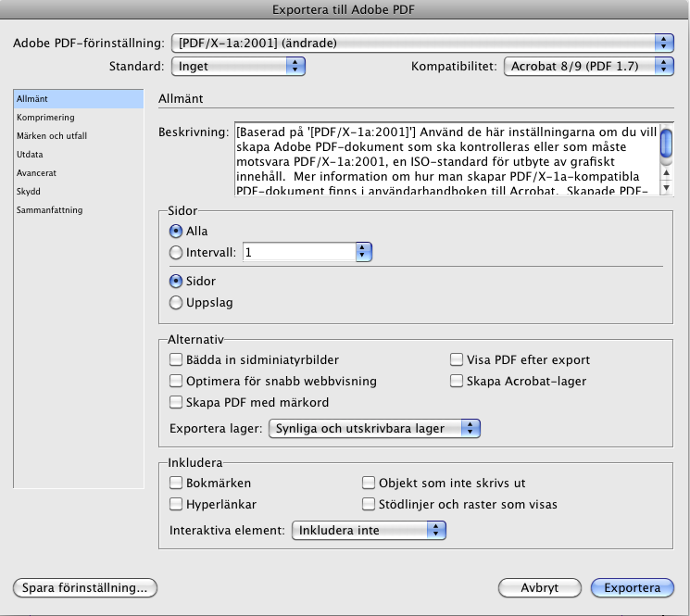This screenshot has height=616, width=690.
Task: Open the Interaktiva element dropdown
Action: coord(369,530)
